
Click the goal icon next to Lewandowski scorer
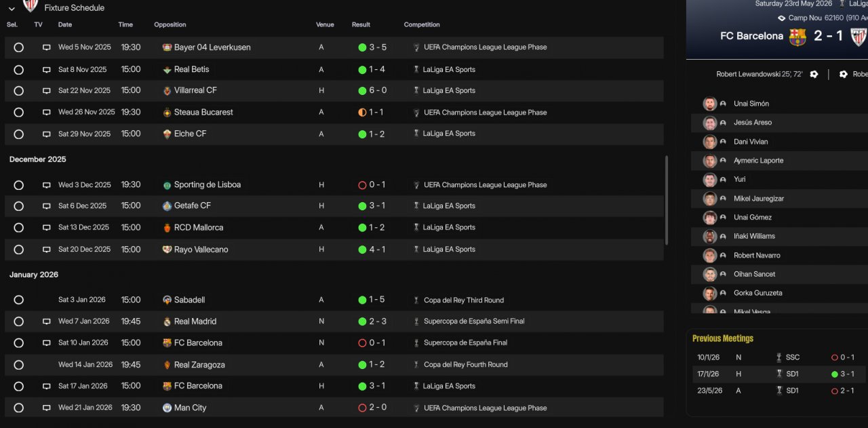tap(814, 74)
